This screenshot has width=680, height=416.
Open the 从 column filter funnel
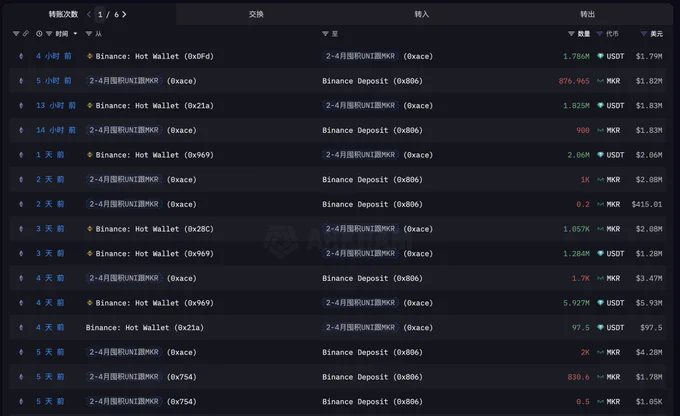pos(89,33)
